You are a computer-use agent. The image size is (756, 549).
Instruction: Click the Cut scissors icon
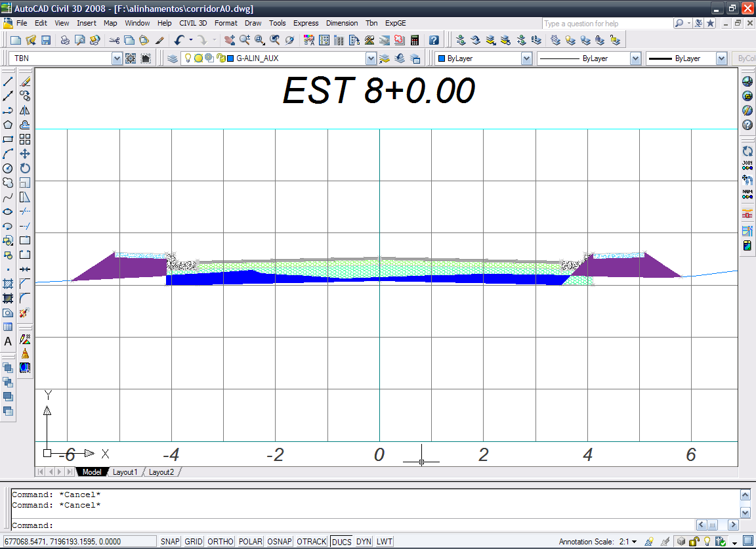pyautogui.click(x=114, y=40)
